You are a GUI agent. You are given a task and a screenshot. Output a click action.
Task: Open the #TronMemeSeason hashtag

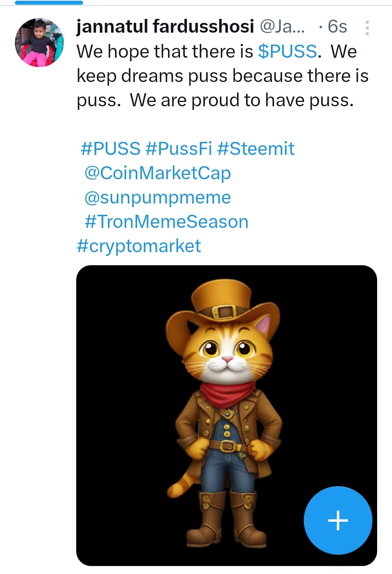tap(166, 222)
